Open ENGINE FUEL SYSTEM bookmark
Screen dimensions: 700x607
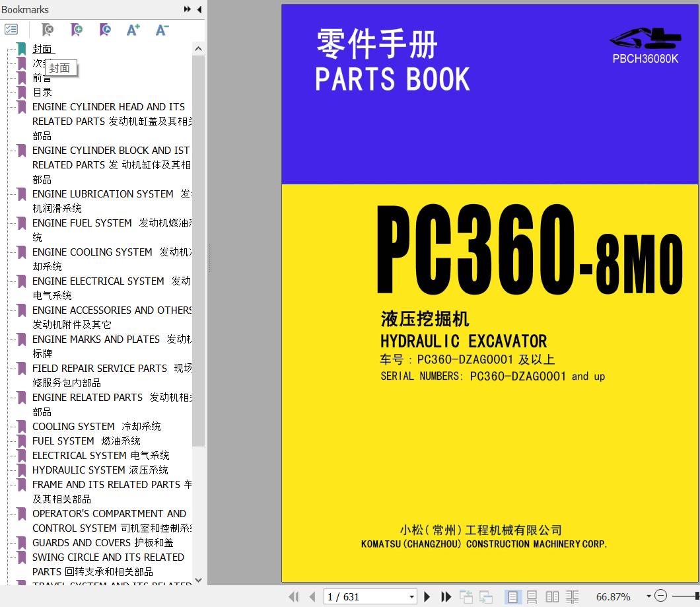pos(112,230)
